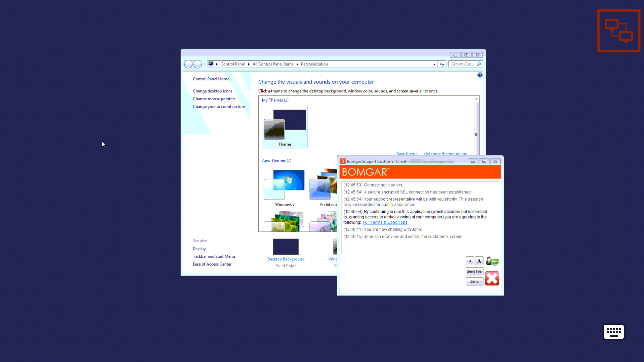Image resolution: width=644 pixels, height=362 pixels.
Task: Expand Control Panel breadcrumb arrow
Action: (249, 64)
